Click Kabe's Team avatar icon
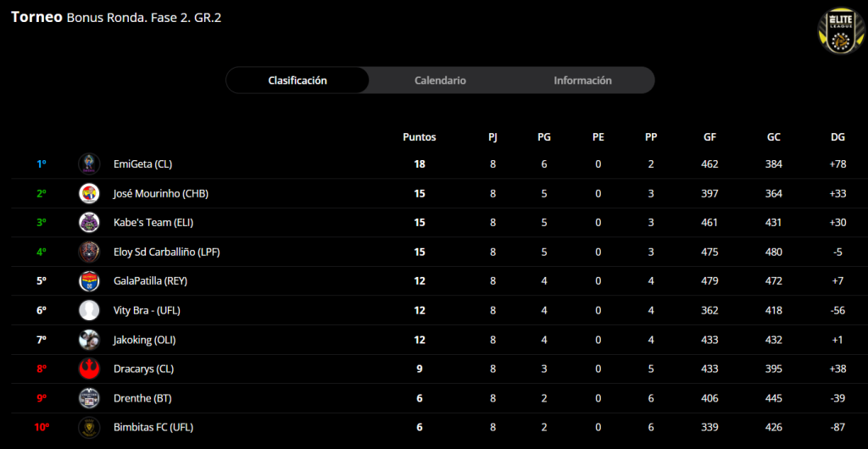Screen dimensions: 868x449 pos(89,223)
